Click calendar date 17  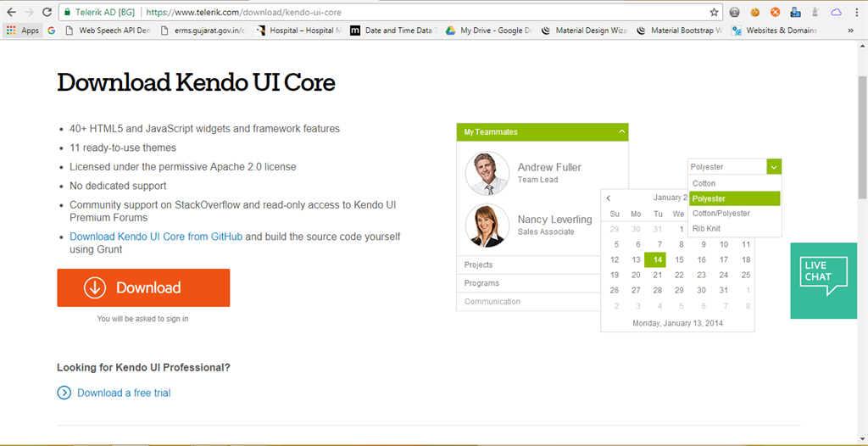pyautogui.click(x=724, y=259)
